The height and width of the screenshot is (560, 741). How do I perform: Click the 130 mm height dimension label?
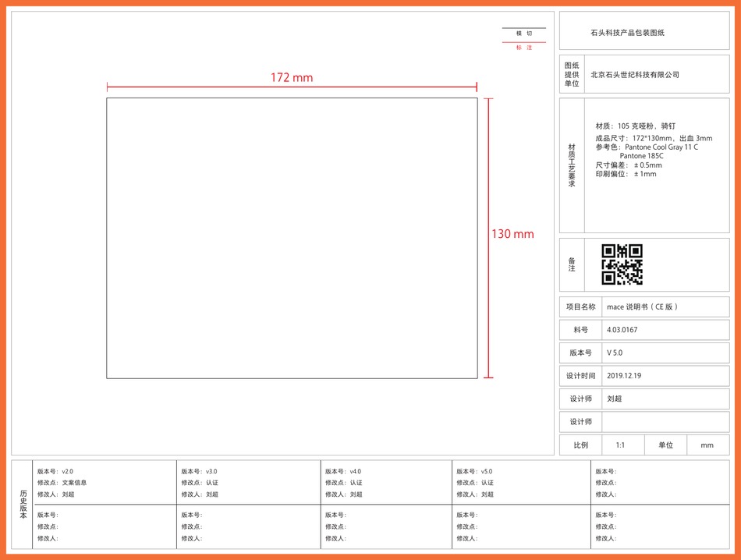coord(513,234)
